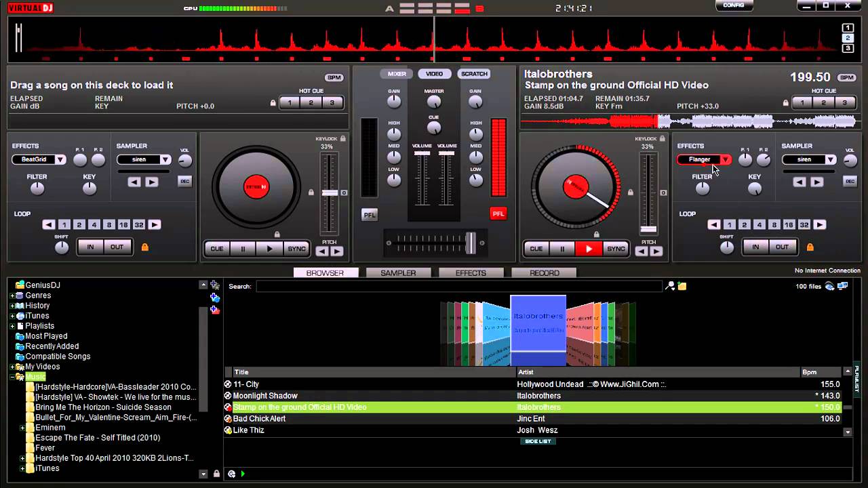This screenshot has height=488, width=868.
Task: Click the blue add filter folder icon
Action: pyautogui.click(x=215, y=298)
